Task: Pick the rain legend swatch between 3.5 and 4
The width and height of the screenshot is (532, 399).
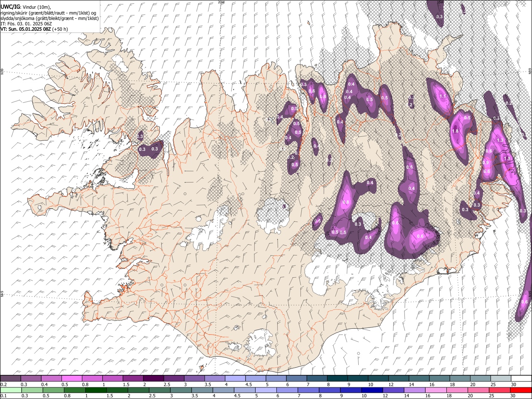Action: (x=202, y=390)
